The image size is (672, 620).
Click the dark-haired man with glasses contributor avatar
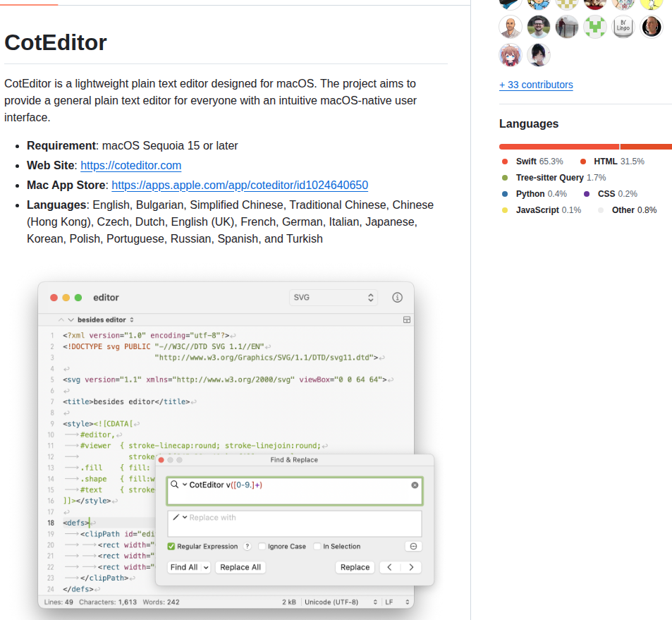point(539,27)
